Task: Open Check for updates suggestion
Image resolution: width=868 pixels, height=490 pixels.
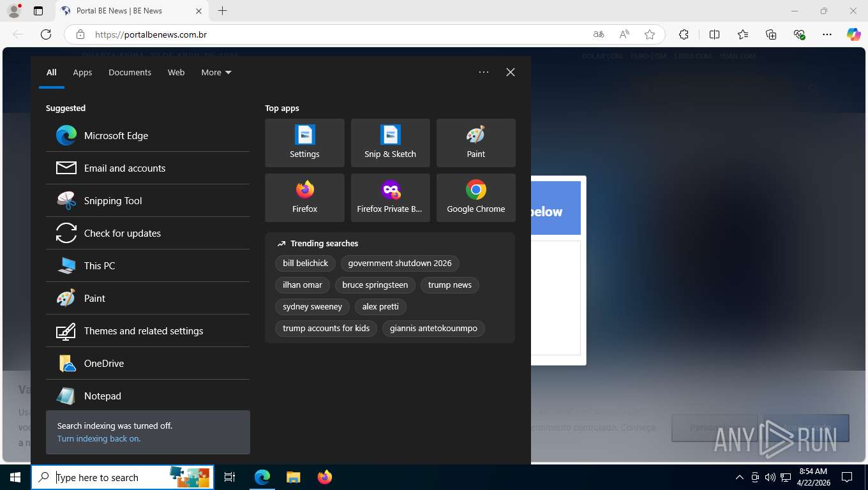Action: tap(147, 233)
